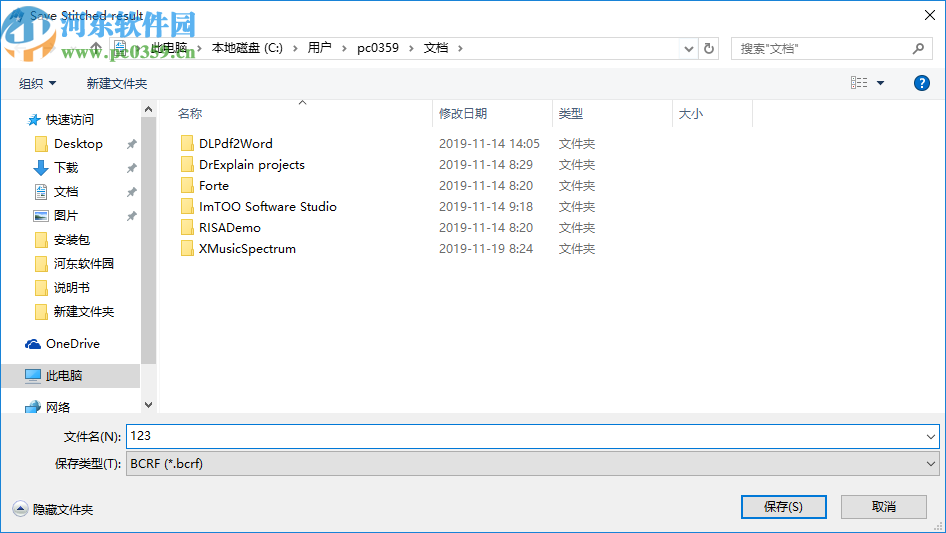Click the blue downloads arrow icon
The image size is (946, 533).
41,168
